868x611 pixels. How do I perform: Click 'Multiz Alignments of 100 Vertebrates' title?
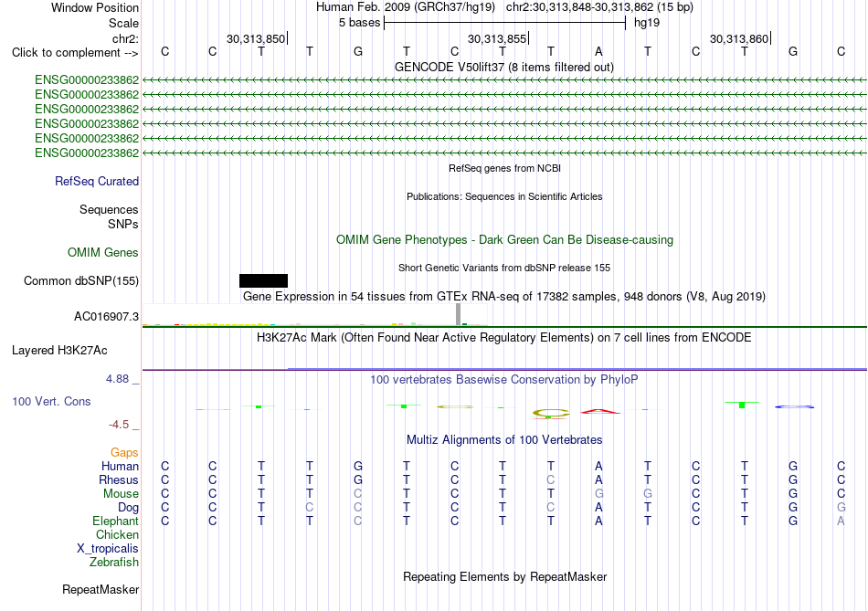click(504, 440)
